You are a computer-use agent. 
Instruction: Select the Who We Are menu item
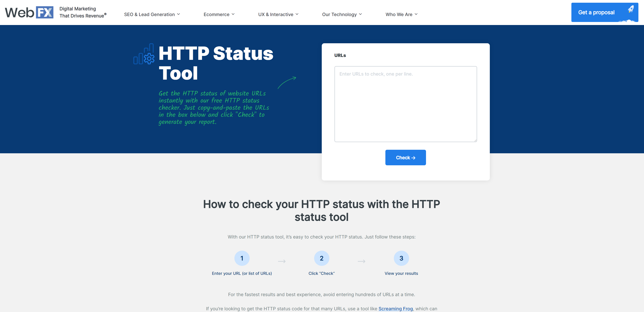tap(402, 14)
